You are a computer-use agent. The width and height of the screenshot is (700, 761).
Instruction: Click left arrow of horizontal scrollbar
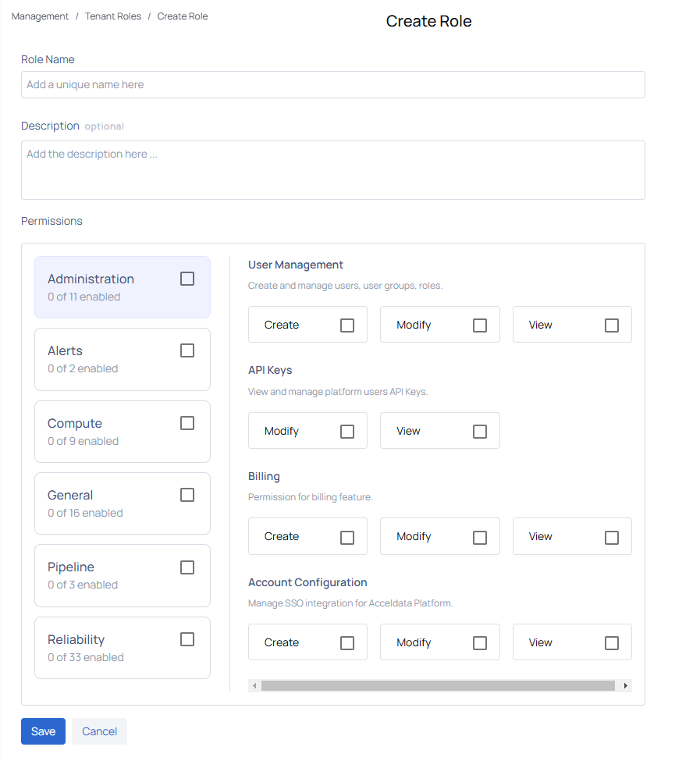point(254,686)
